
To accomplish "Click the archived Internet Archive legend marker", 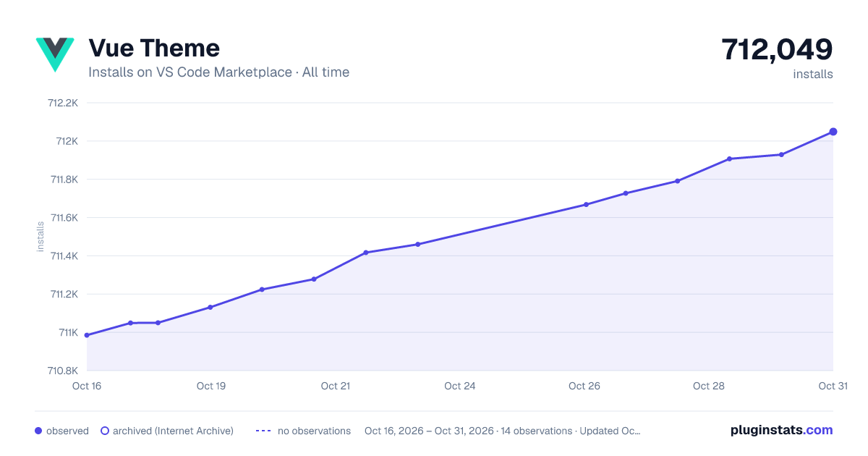I will 105,431.
